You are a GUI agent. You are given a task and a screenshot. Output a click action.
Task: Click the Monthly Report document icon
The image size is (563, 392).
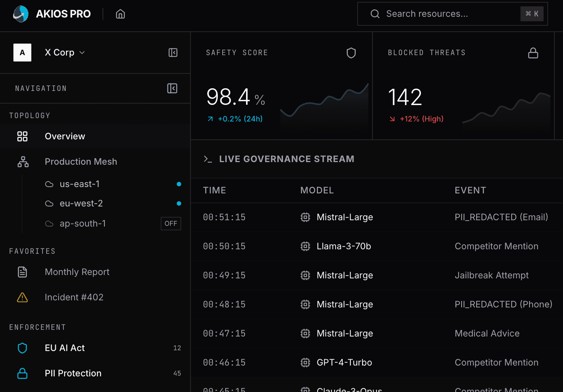pyautogui.click(x=22, y=272)
